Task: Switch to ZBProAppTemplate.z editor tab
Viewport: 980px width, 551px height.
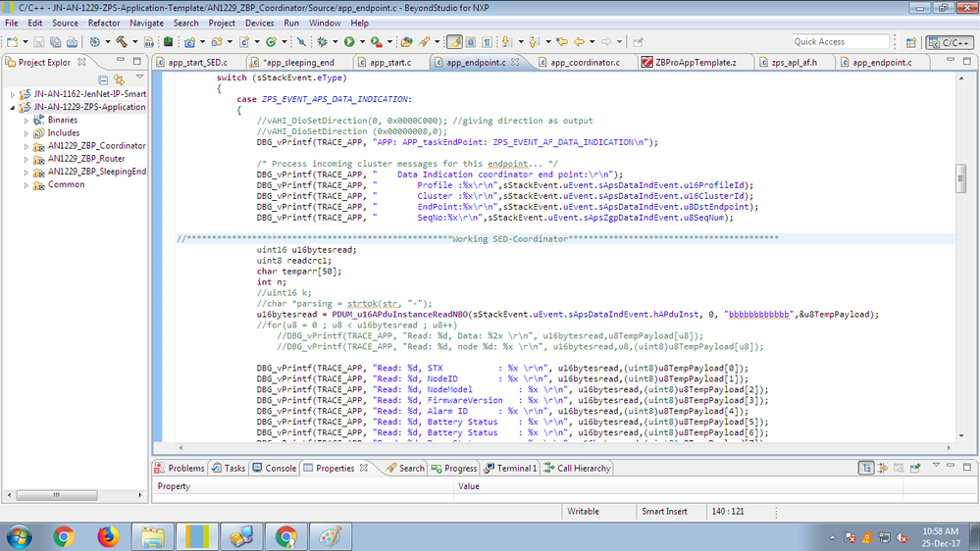Action: [x=696, y=63]
